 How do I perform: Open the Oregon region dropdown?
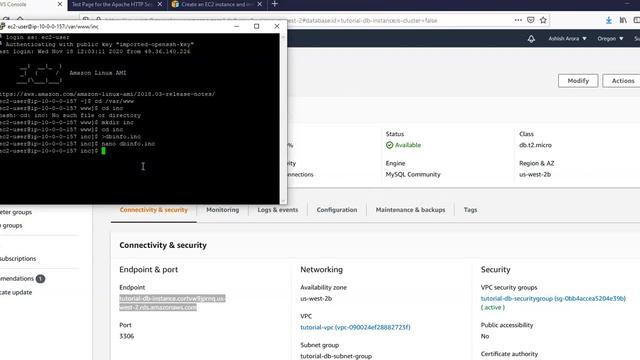pyautogui.click(x=610, y=38)
